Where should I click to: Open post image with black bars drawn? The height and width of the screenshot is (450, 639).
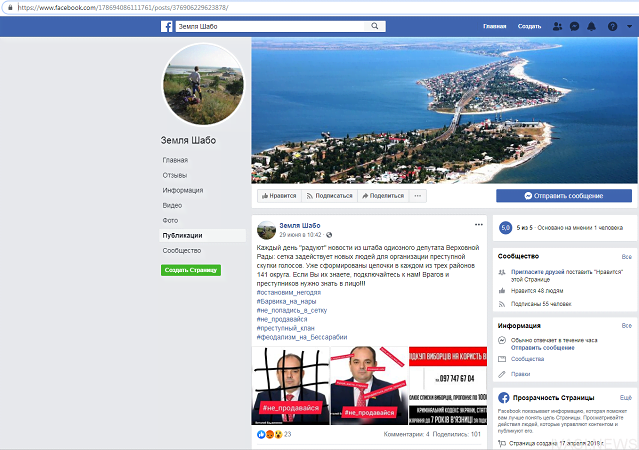pyautogui.click(x=291, y=386)
